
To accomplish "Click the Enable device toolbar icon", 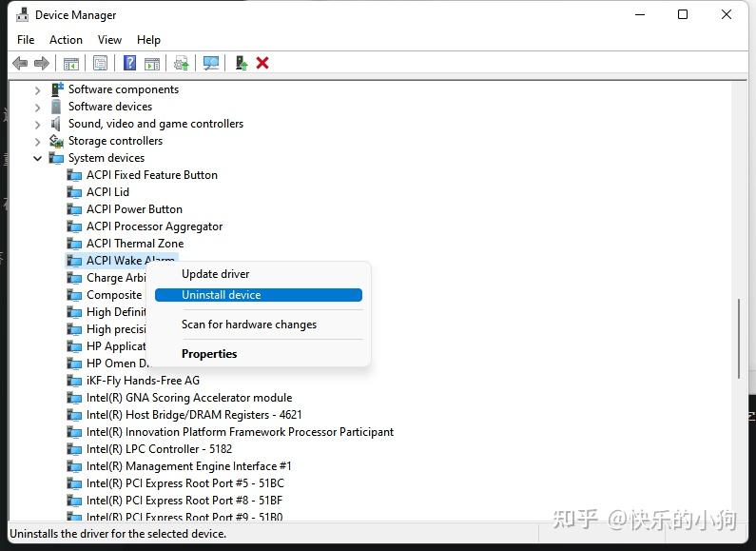I will click(x=242, y=63).
